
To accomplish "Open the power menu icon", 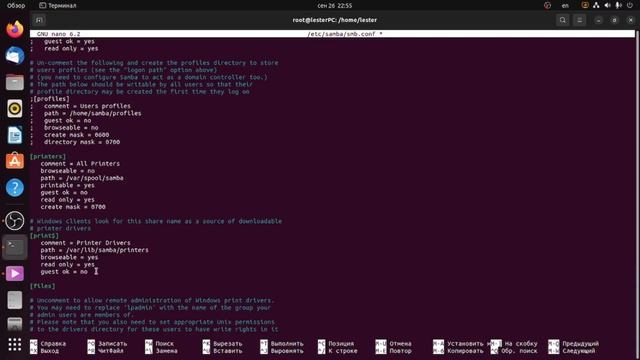I will click(630, 5).
